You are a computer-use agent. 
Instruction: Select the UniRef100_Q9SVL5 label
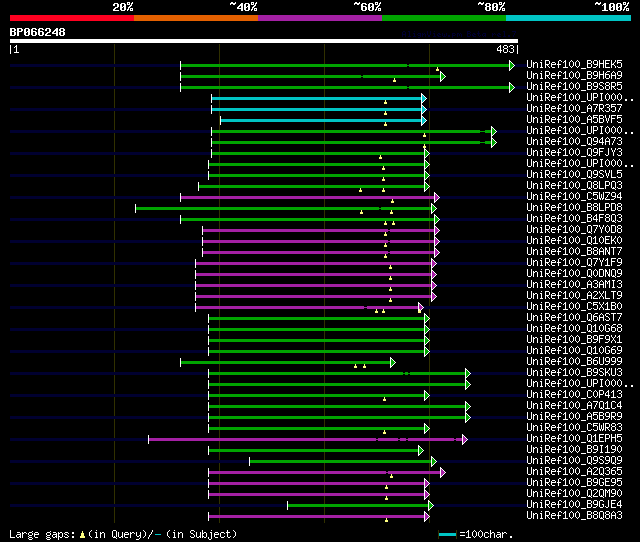tap(574, 174)
